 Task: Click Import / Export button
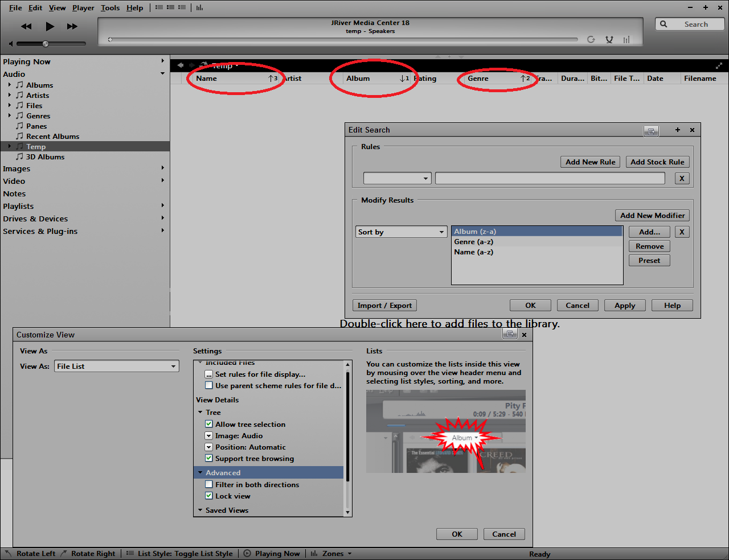384,306
